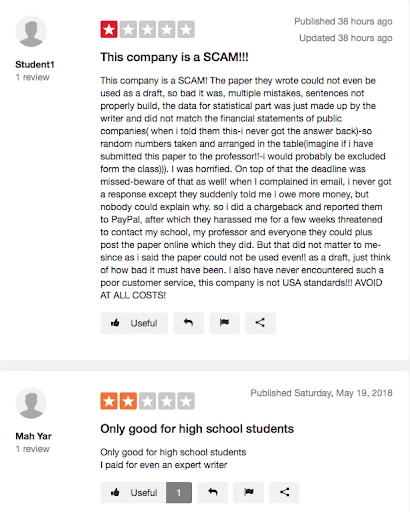410x512 pixels.
Task: Reply to the SCAM review
Action: click(189, 323)
